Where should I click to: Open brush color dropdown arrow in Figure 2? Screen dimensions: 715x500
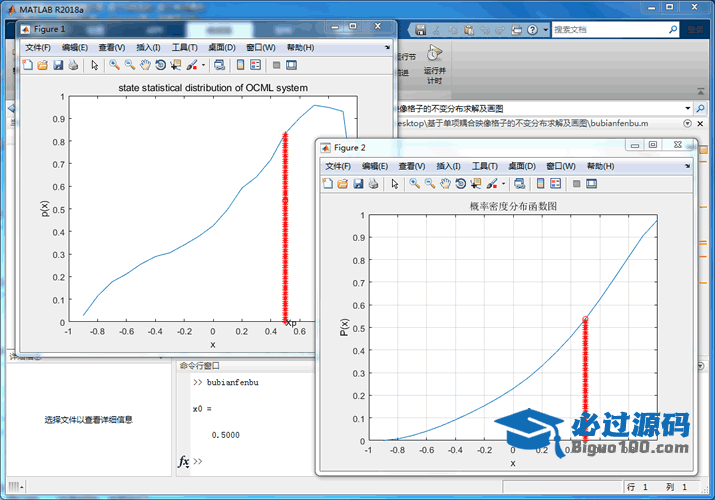click(x=503, y=184)
